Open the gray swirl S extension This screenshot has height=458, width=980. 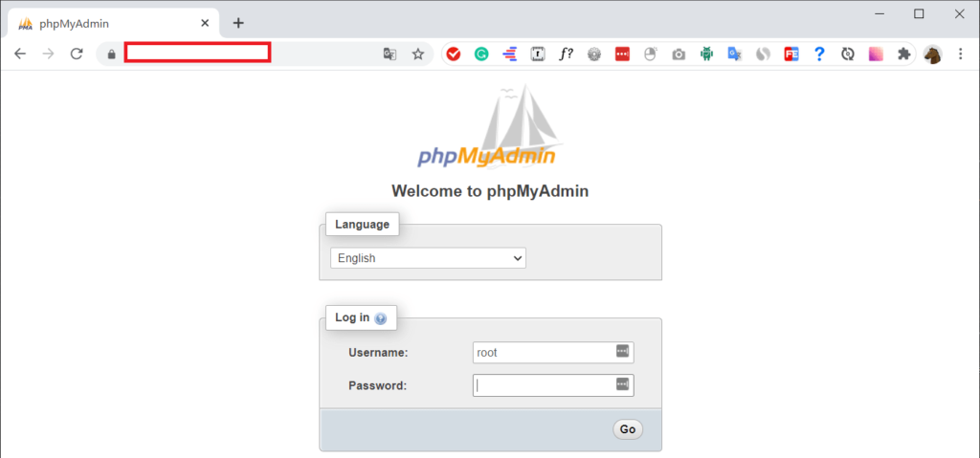coord(763,55)
